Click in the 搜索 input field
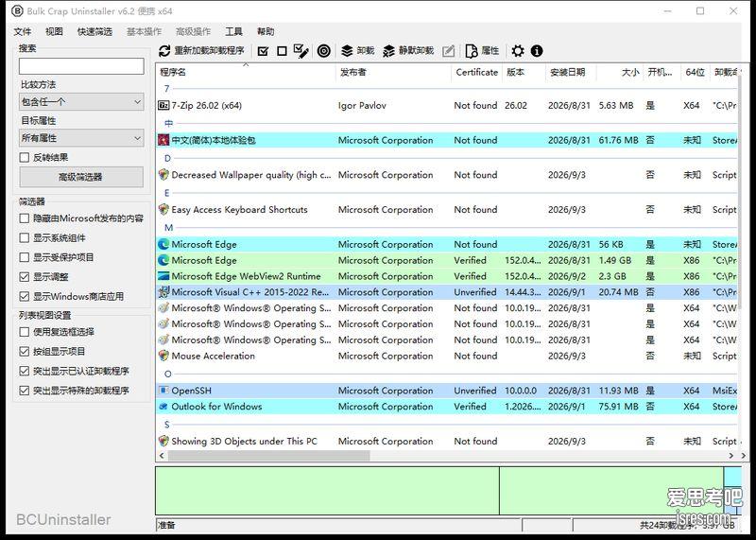The width and height of the screenshot is (756, 540). pyautogui.click(x=81, y=66)
